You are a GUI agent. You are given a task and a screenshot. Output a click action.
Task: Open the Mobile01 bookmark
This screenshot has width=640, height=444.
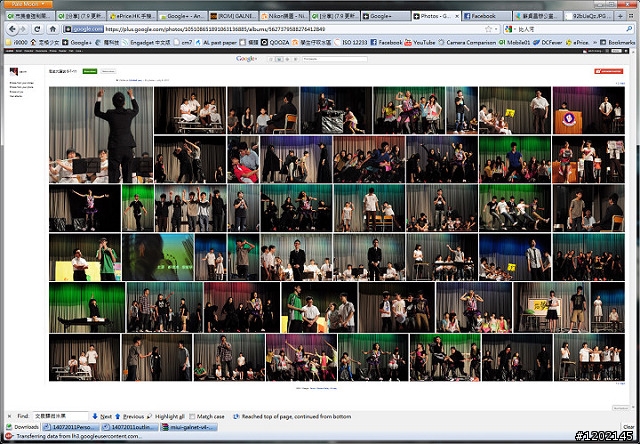(514, 42)
